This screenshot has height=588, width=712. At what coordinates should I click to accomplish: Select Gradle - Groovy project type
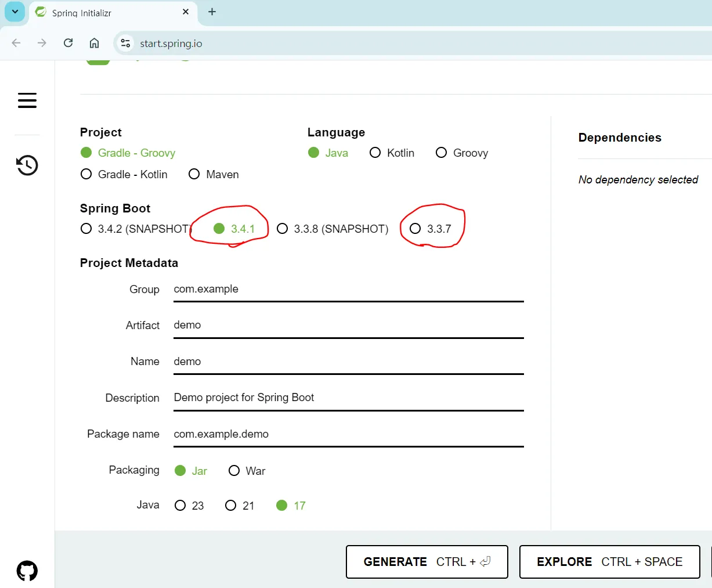click(128, 153)
